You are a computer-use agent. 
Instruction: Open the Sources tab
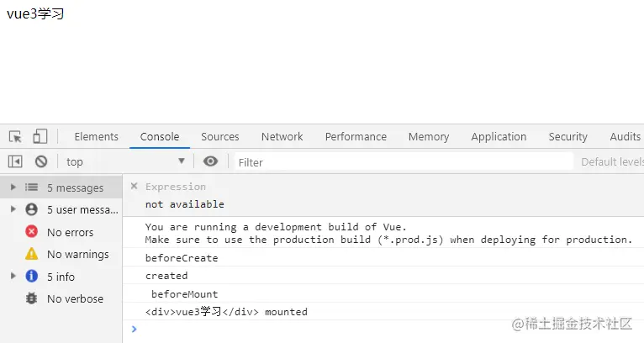tap(220, 137)
